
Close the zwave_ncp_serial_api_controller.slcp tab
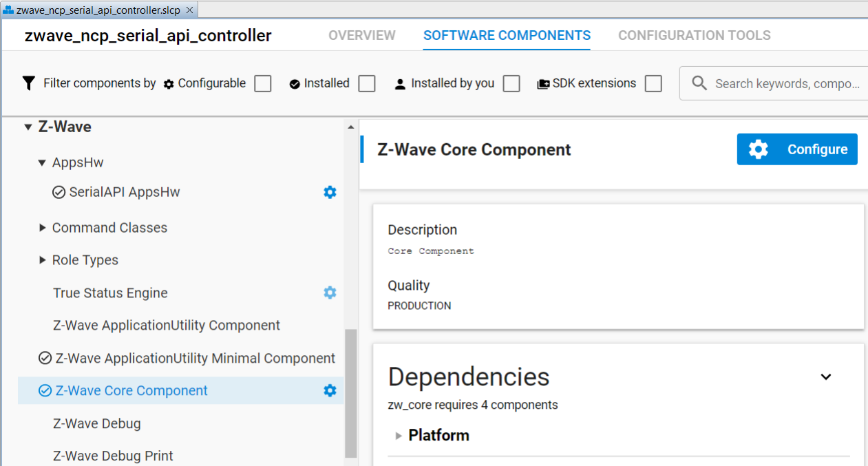pos(190,10)
